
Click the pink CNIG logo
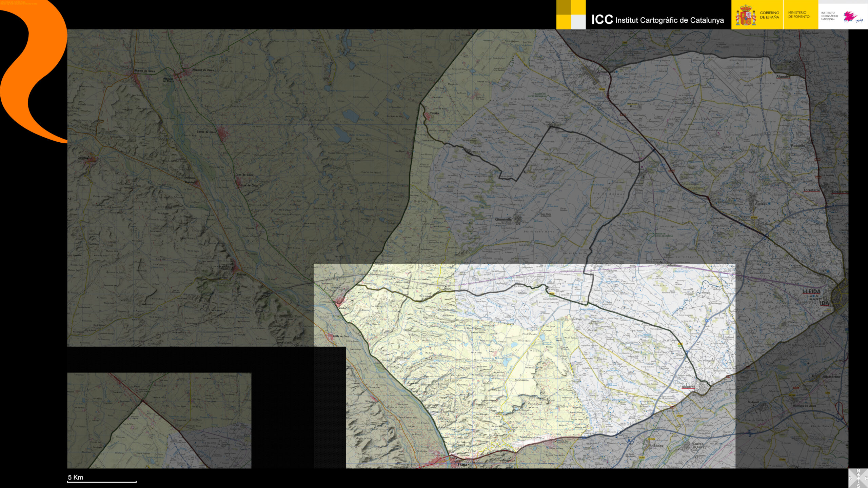coord(852,17)
